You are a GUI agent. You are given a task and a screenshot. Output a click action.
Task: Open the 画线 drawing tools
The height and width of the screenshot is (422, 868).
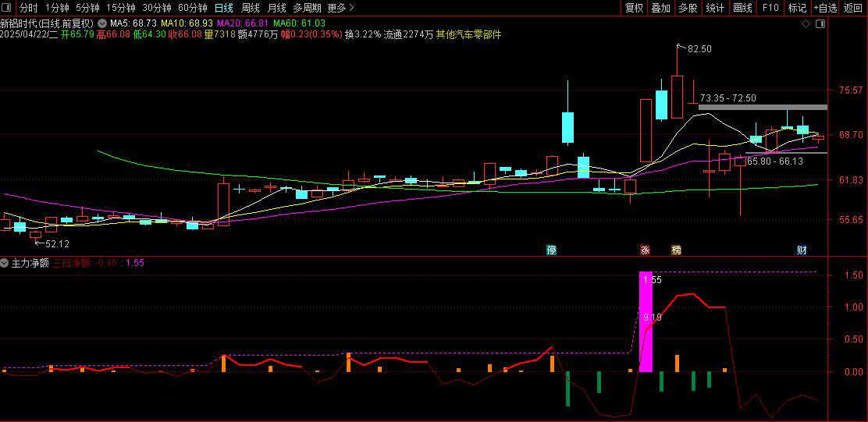pyautogui.click(x=742, y=8)
